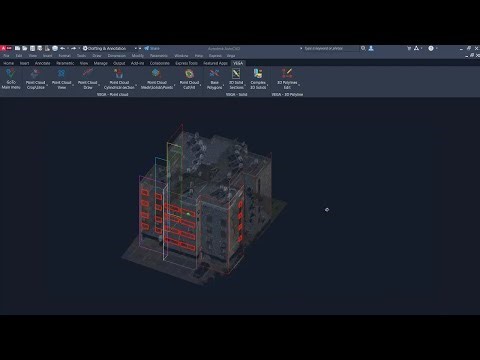Open the Tools menu

81,56
